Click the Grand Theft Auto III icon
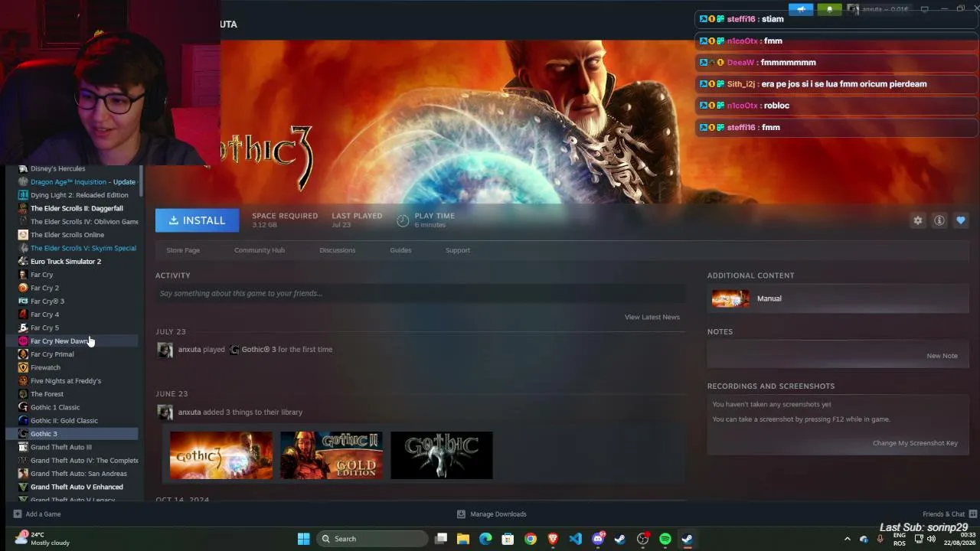The height and width of the screenshot is (551, 980). coord(23,447)
